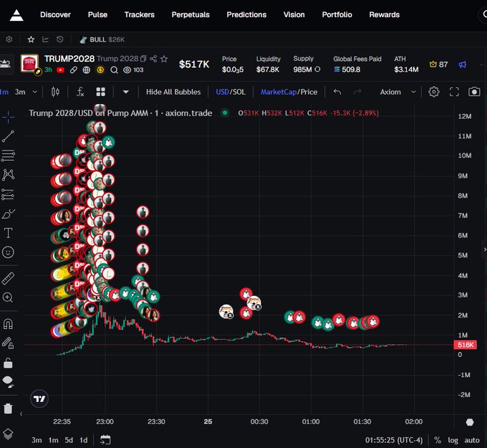487x448 pixels.
Task: Favorite TRUMP2028 with the star icon
Action: point(164,59)
